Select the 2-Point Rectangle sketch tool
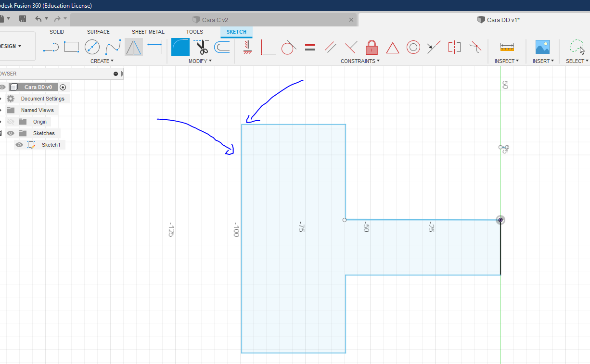Screen dimensions: 590x364 coord(71,47)
